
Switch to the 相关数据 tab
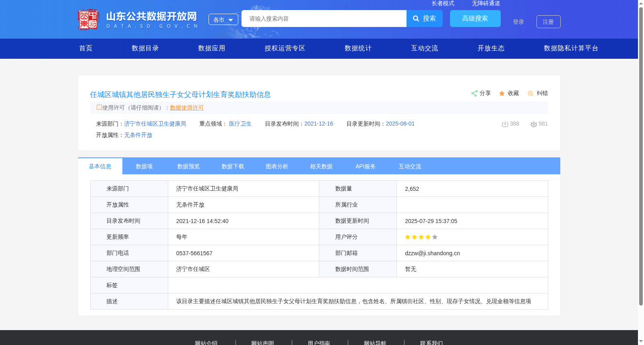pos(322,166)
